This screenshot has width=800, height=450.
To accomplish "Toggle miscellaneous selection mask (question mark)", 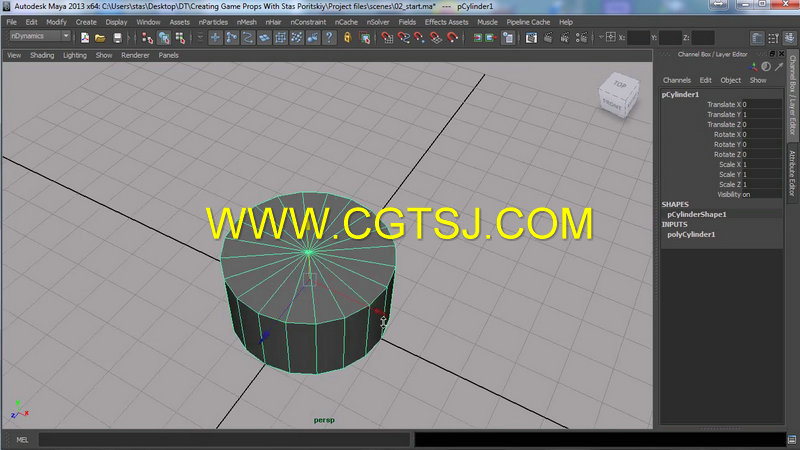I will pos(329,38).
